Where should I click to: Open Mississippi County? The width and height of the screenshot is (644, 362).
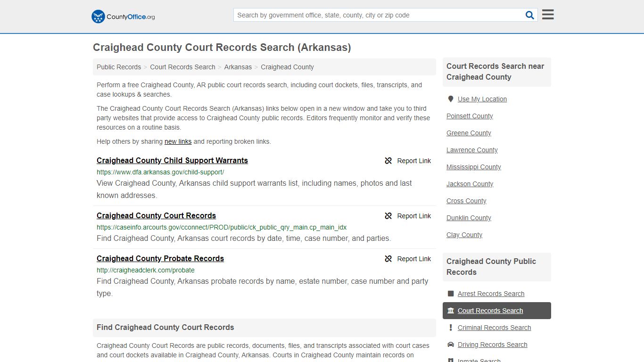coord(474,167)
